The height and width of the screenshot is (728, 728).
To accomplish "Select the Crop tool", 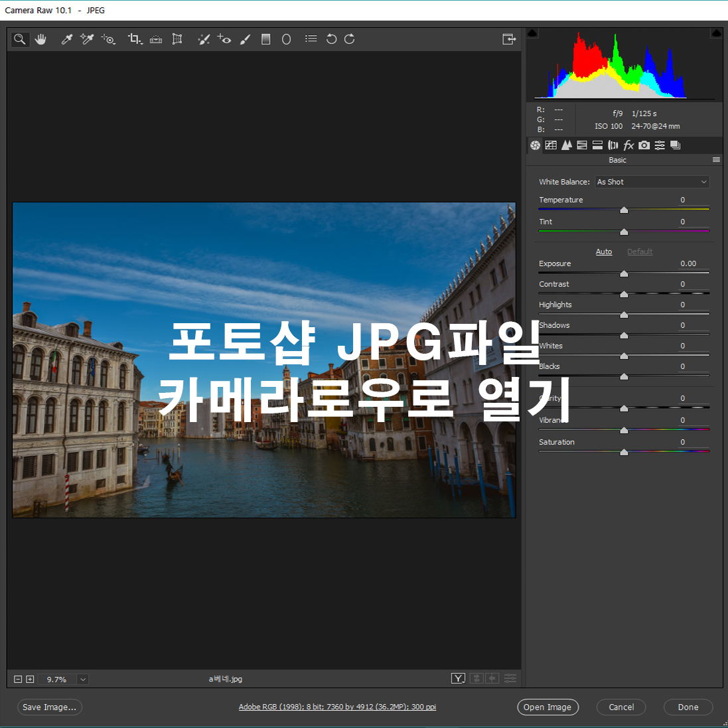I will pyautogui.click(x=135, y=39).
